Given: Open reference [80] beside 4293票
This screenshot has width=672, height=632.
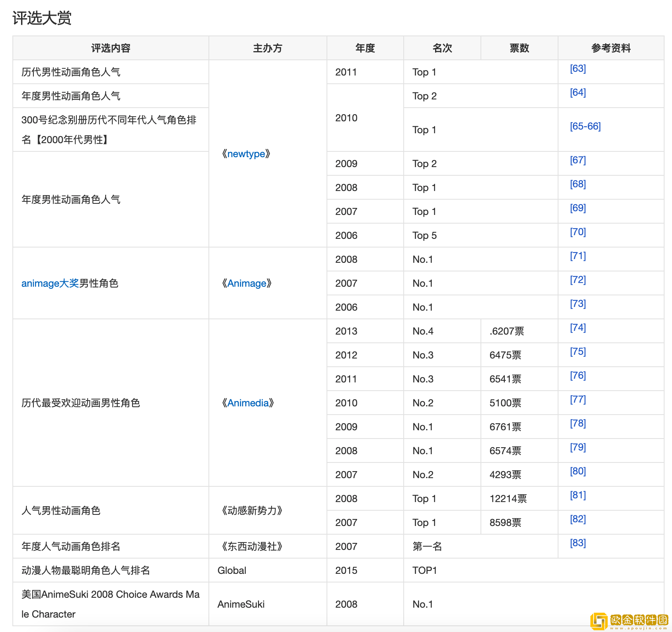Looking at the screenshot, I should pyautogui.click(x=577, y=471).
